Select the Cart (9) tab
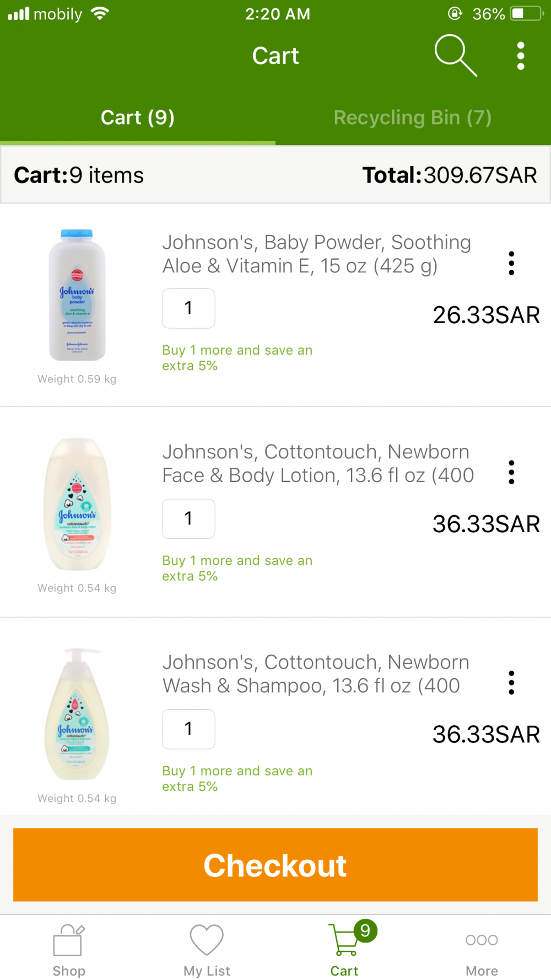 [x=137, y=117]
